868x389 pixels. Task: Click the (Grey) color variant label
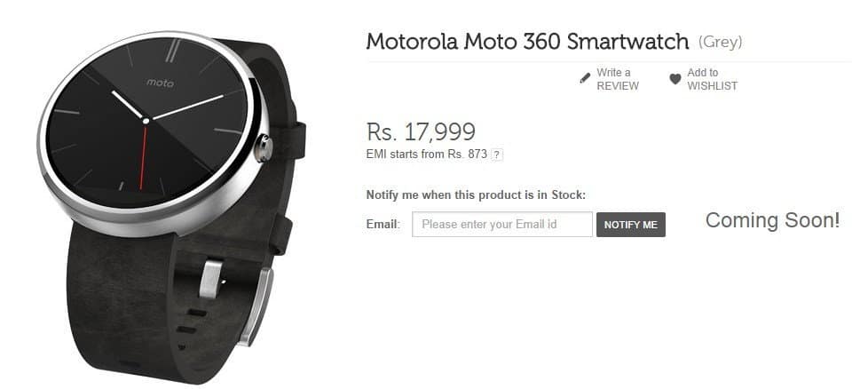[720, 42]
